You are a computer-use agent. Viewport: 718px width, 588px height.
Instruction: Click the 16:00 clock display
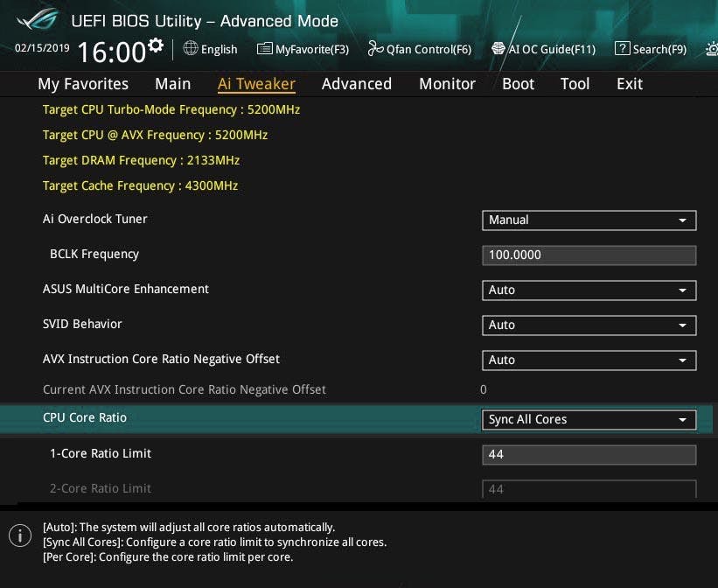112,52
